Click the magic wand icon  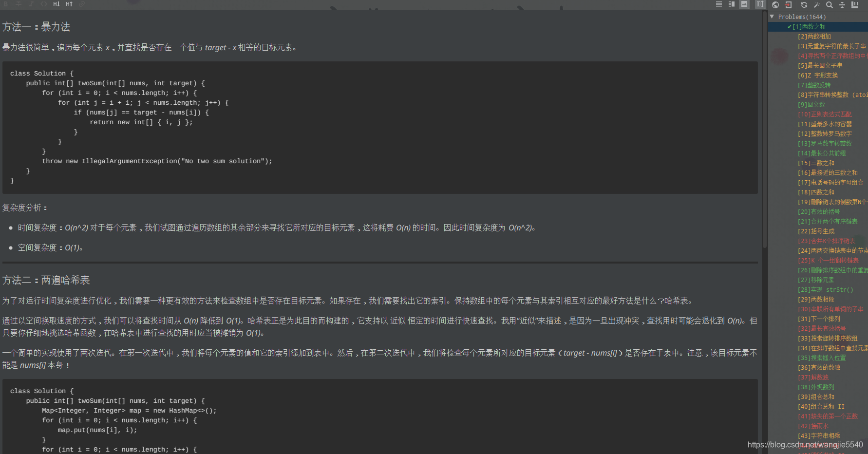click(817, 5)
